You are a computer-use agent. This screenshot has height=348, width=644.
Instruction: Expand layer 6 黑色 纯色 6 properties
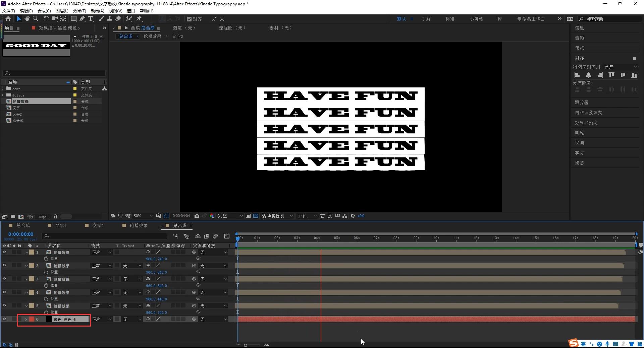[26, 319]
